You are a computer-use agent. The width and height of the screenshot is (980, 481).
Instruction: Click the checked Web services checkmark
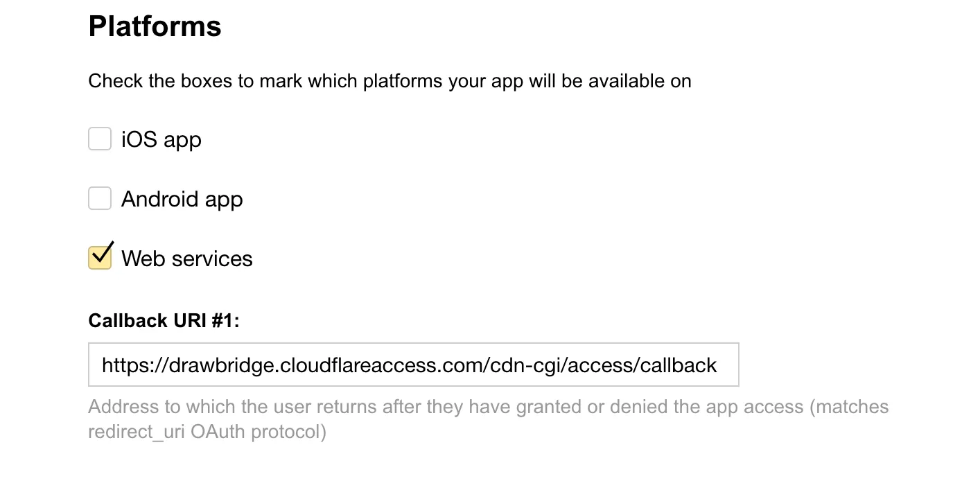tap(99, 257)
